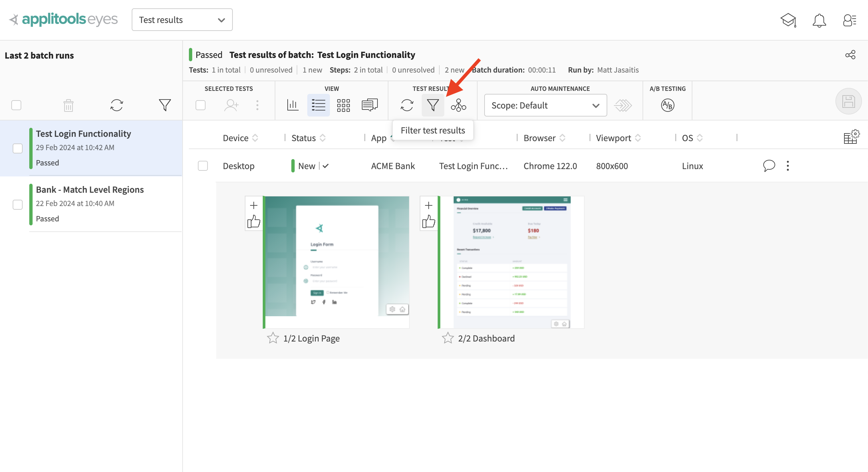Open the notifications bell
This screenshot has width=868, height=472.
819,20
